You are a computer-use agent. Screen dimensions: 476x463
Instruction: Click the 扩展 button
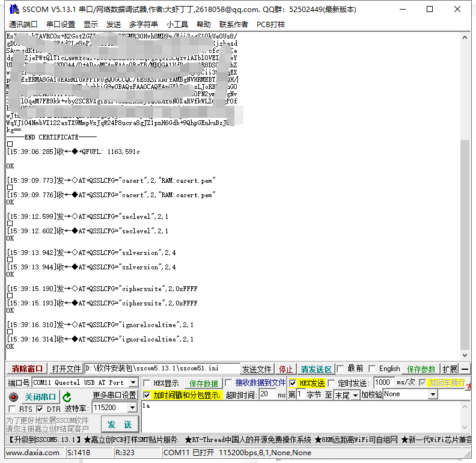(450, 369)
